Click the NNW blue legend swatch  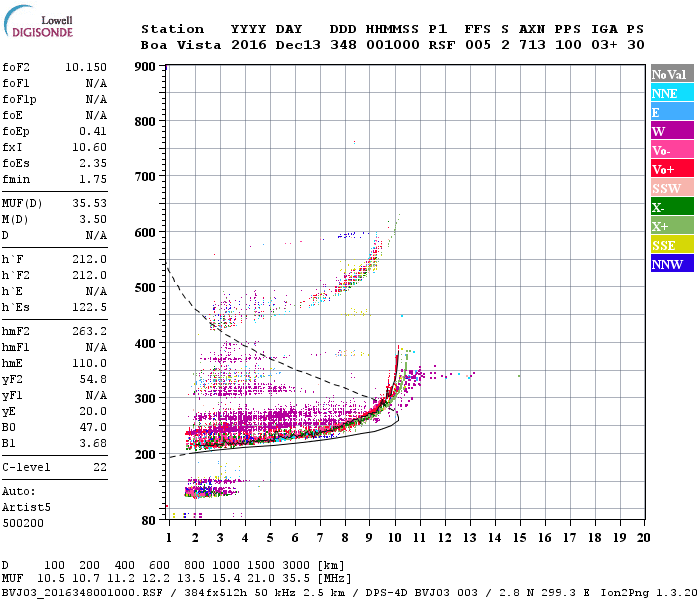[672, 264]
